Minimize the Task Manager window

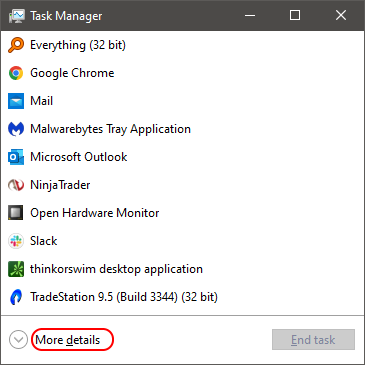click(x=250, y=15)
